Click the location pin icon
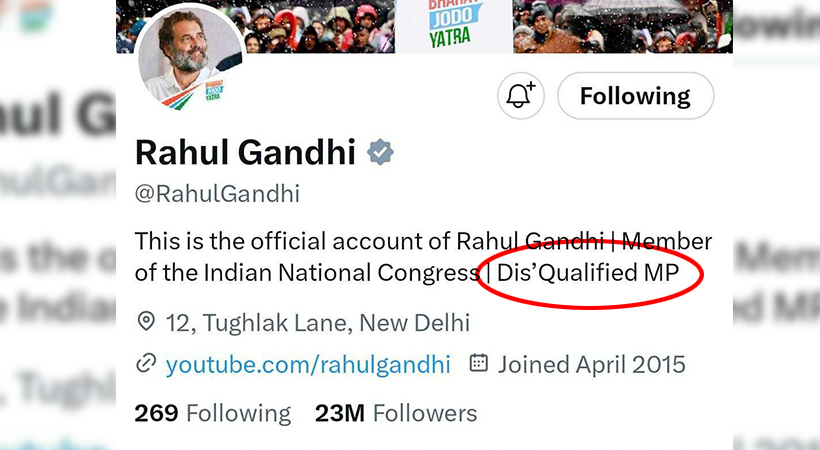Viewport: 820px width, 450px height. tap(146, 322)
